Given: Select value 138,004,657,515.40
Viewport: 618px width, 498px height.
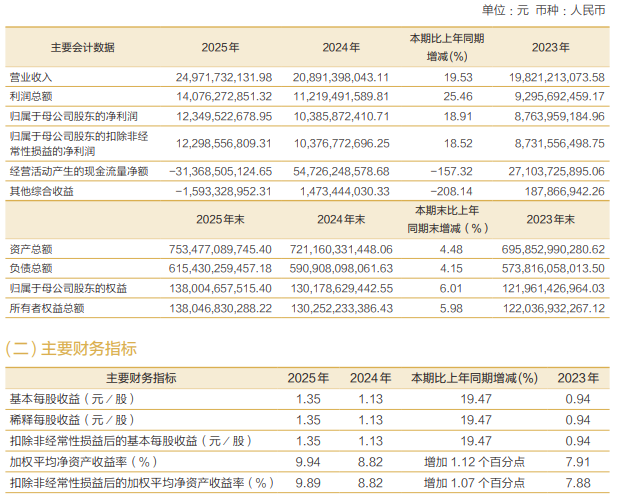Looking at the screenshot, I should click(x=220, y=289).
